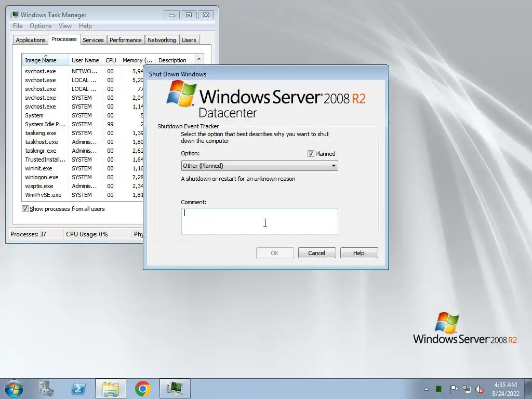532x399 pixels.
Task: Switch to the Applications tab
Action: (x=31, y=40)
